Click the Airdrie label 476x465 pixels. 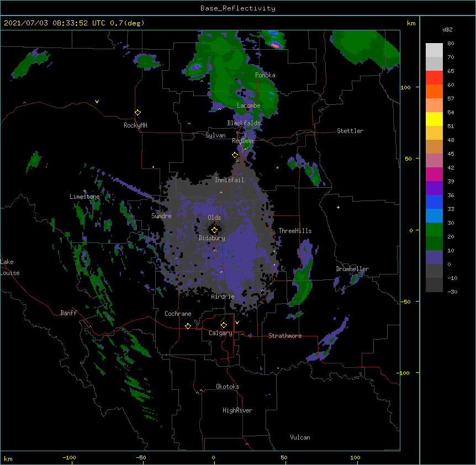click(x=223, y=297)
